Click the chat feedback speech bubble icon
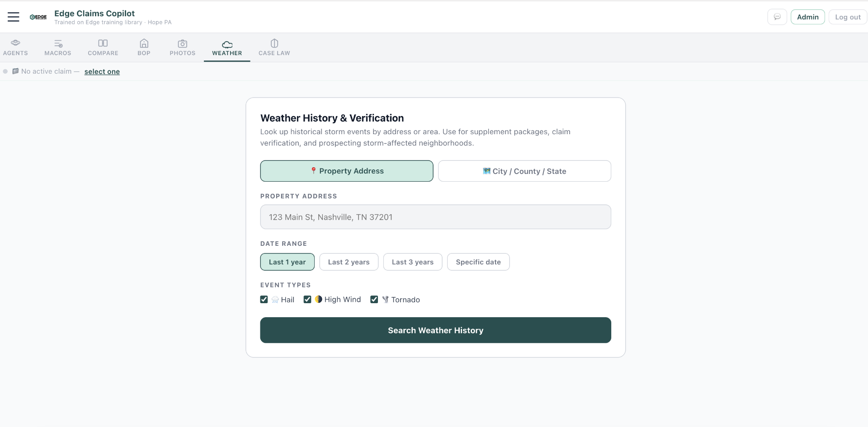The image size is (868, 427). [777, 17]
